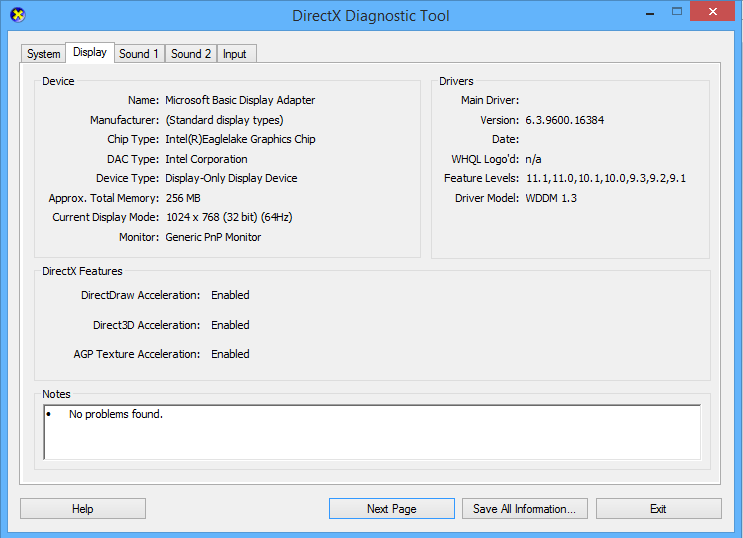Viewport: 743px width, 538px height.
Task: Click inside the Notes text box
Action: click(x=372, y=432)
